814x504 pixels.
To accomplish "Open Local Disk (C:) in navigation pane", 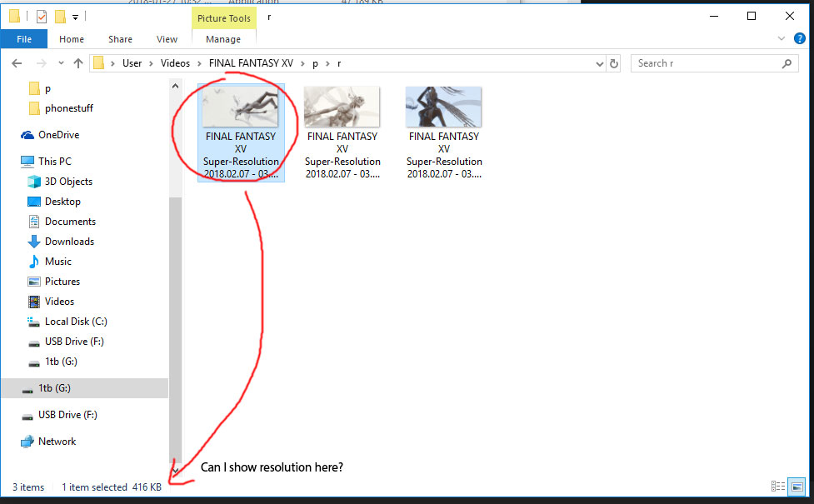I will coord(76,322).
